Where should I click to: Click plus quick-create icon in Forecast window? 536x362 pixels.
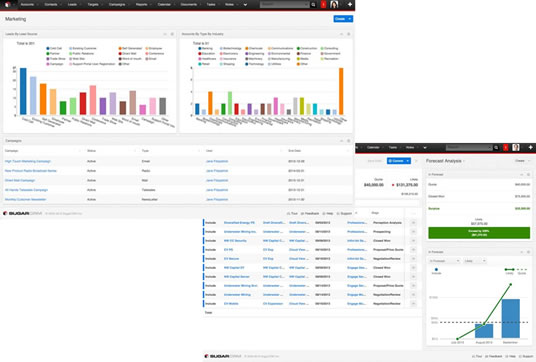pos(531,148)
